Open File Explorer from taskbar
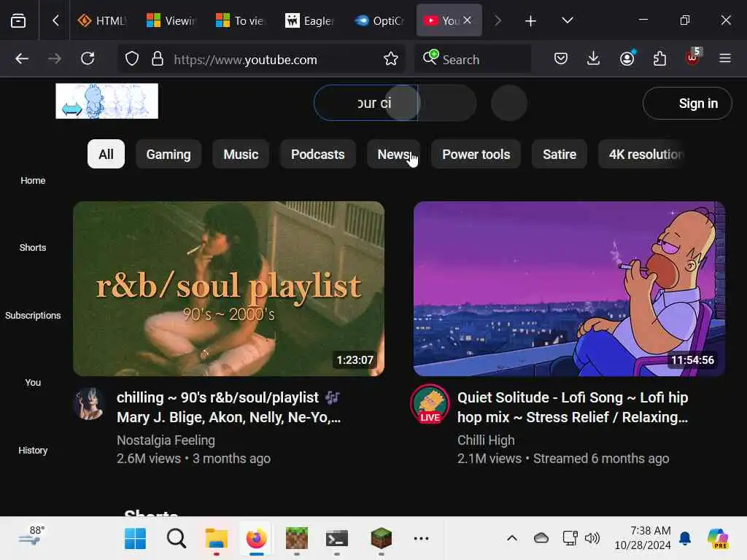 coord(216,539)
